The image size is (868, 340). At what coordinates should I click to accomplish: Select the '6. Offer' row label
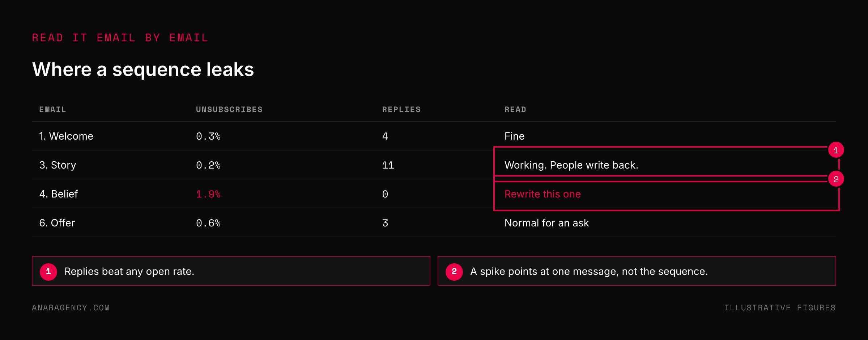(x=57, y=223)
